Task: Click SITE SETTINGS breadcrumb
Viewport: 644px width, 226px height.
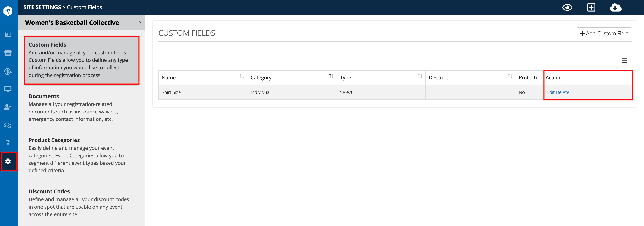Action: [x=42, y=7]
